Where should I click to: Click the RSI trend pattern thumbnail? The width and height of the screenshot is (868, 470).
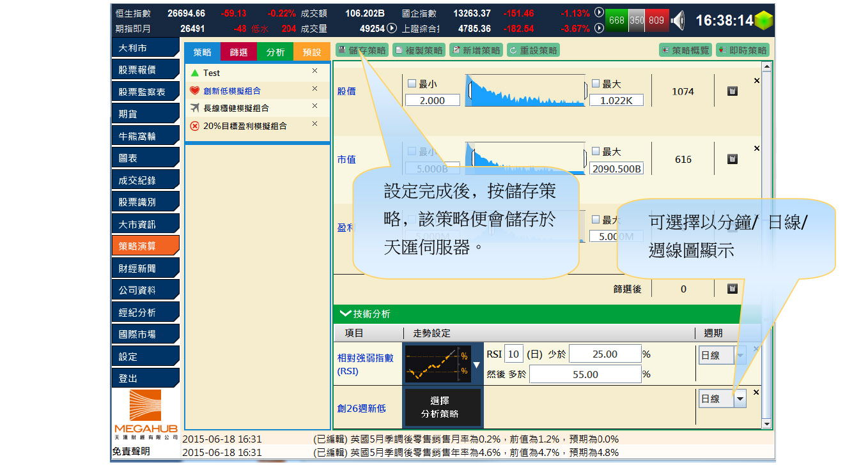tap(437, 365)
